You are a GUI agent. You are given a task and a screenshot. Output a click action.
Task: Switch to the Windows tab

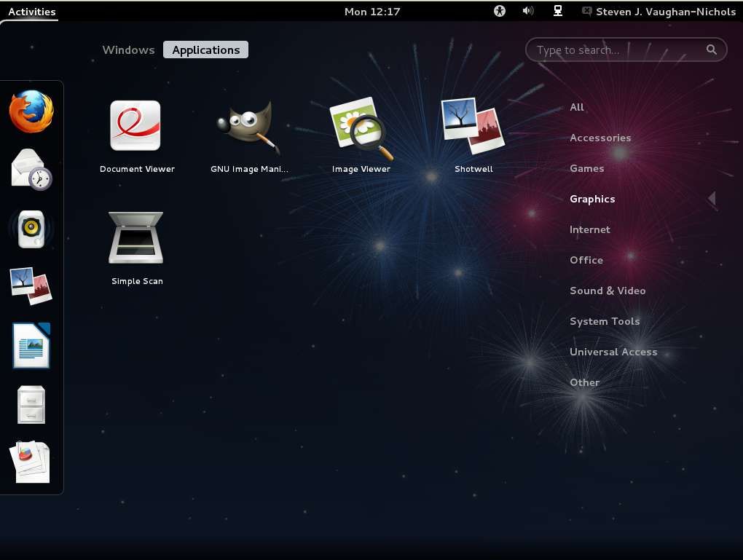click(x=128, y=50)
